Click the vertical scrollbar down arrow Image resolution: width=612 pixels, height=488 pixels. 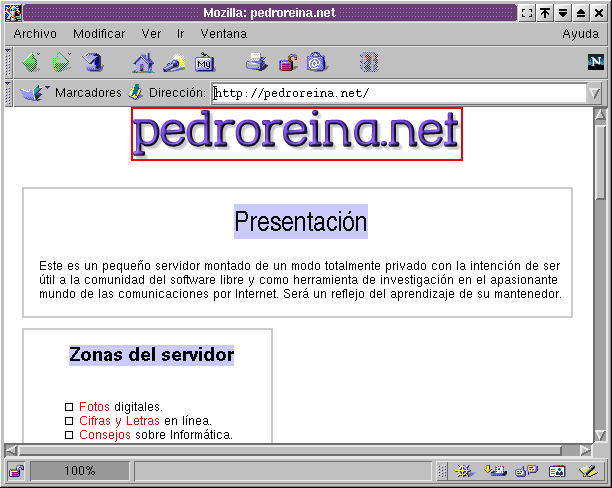click(x=601, y=436)
